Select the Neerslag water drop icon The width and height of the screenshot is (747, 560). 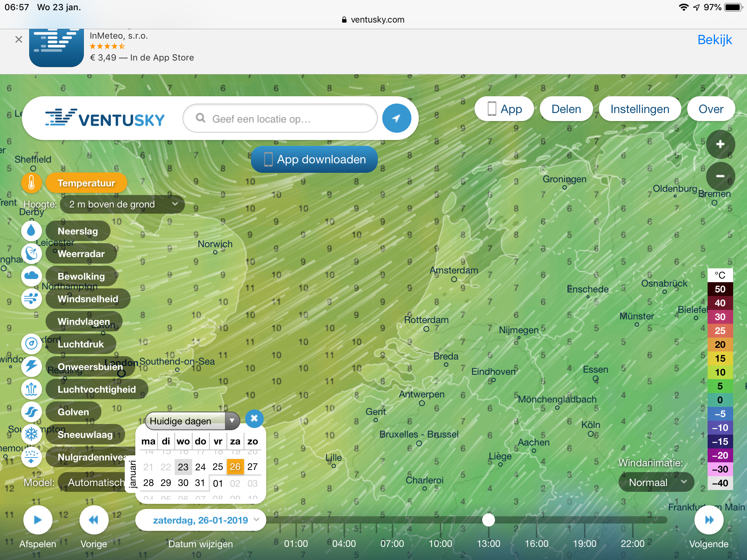tap(31, 231)
